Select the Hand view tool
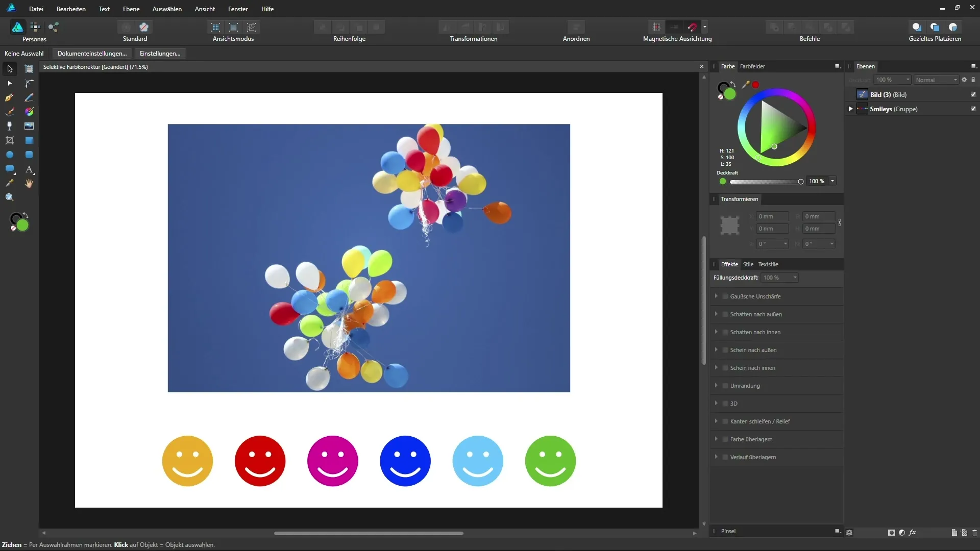Viewport: 980px width, 551px height. [29, 183]
